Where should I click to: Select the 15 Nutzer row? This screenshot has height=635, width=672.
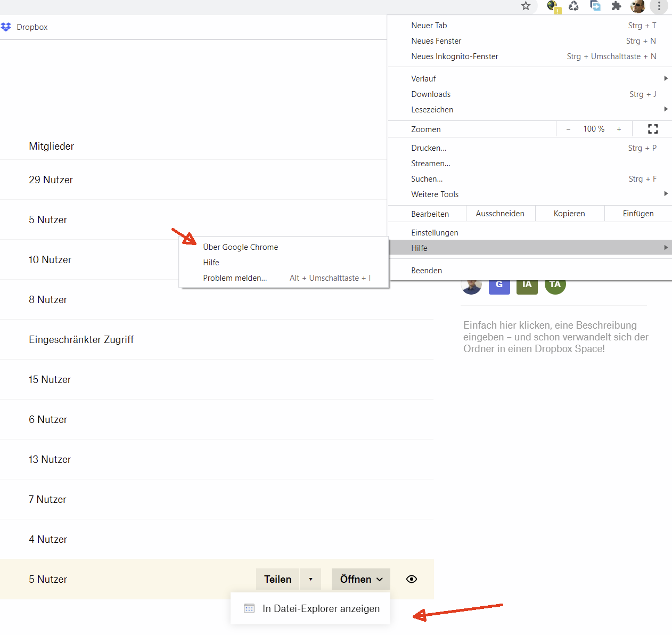pyautogui.click(x=217, y=380)
